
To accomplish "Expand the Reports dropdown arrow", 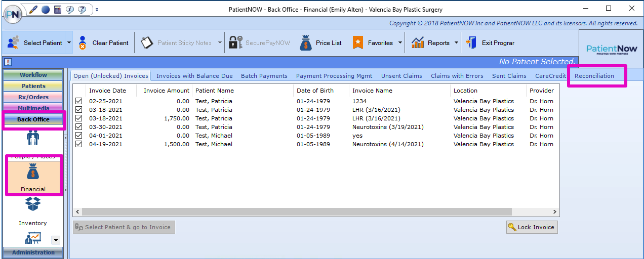I will pos(456,42).
